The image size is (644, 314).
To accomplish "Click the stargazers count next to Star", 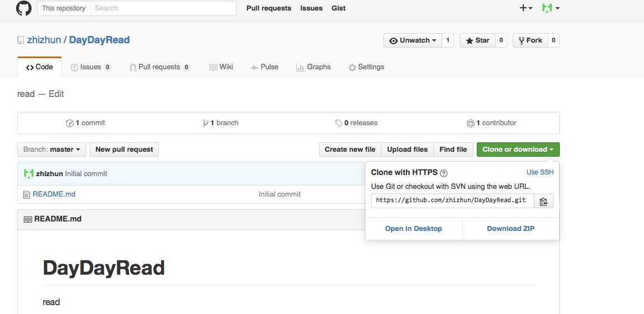I will click(501, 40).
